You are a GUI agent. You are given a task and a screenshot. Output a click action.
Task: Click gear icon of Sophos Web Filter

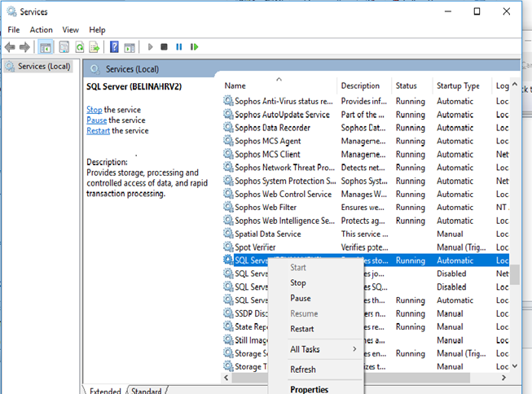coord(228,207)
